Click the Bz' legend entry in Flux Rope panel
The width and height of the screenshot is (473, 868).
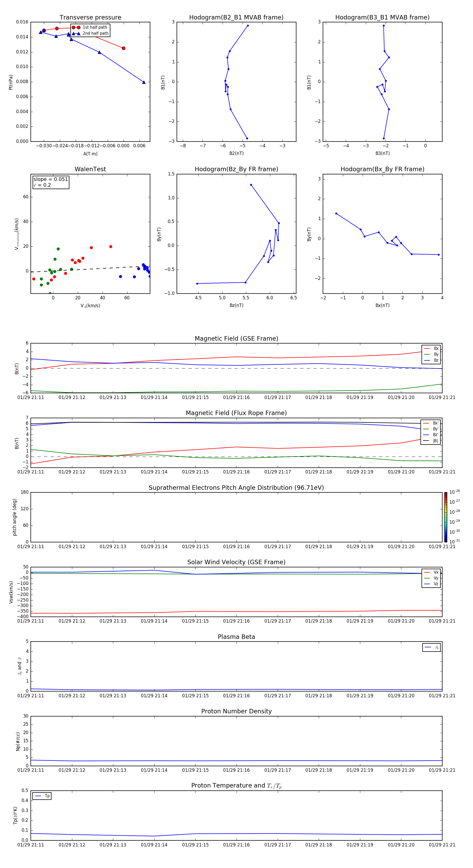click(x=431, y=435)
